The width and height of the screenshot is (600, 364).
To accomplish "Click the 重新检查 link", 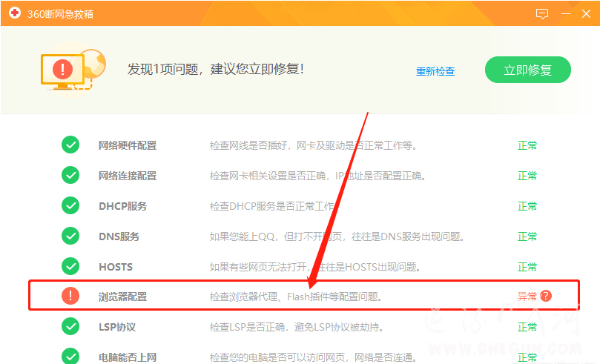I will coord(435,71).
